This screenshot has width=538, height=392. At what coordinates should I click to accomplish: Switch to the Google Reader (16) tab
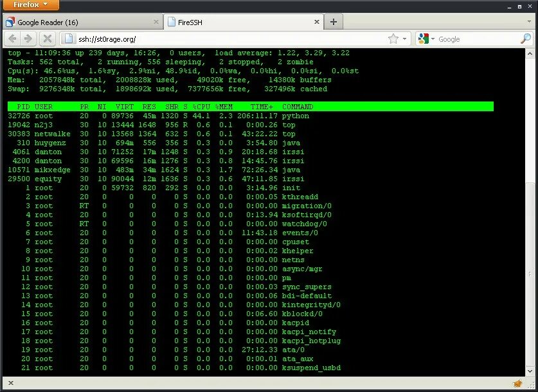83,22
